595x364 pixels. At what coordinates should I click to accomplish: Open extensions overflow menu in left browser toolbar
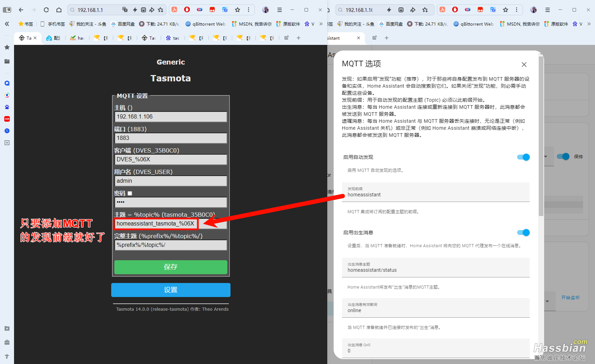(x=248, y=10)
